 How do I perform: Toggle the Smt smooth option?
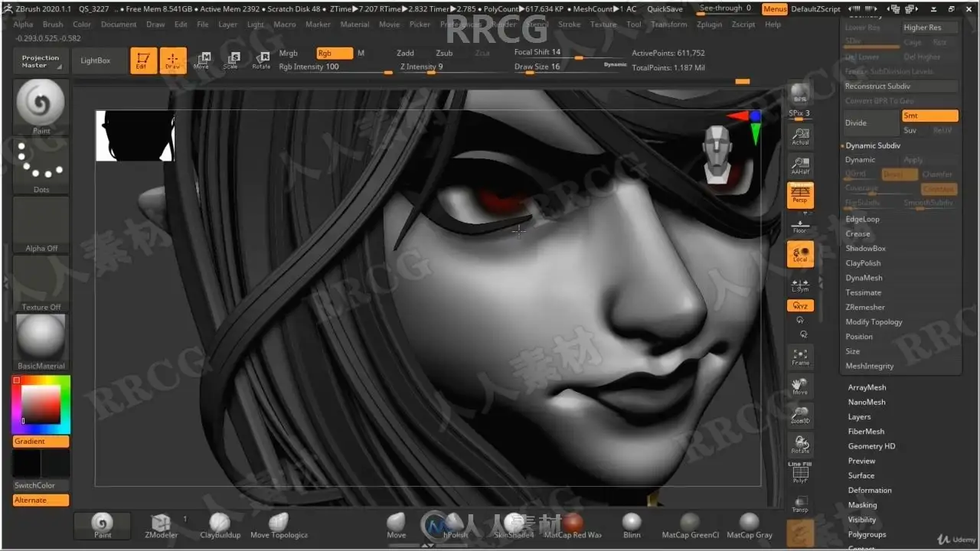pos(929,116)
